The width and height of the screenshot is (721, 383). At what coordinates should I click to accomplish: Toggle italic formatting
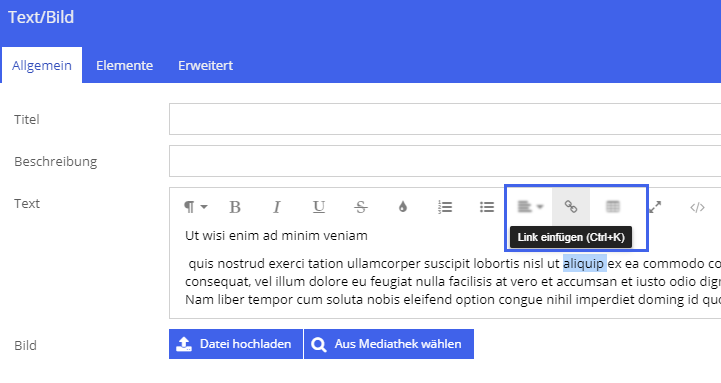(277, 207)
